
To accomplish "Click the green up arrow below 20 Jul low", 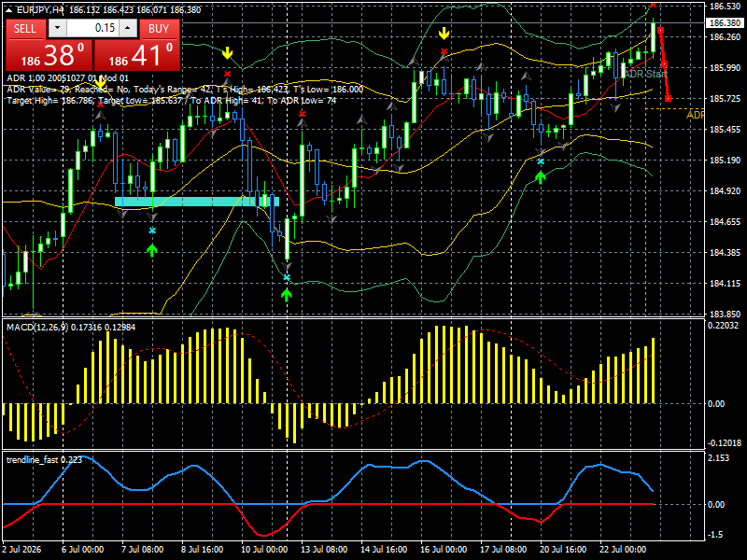I will (541, 177).
